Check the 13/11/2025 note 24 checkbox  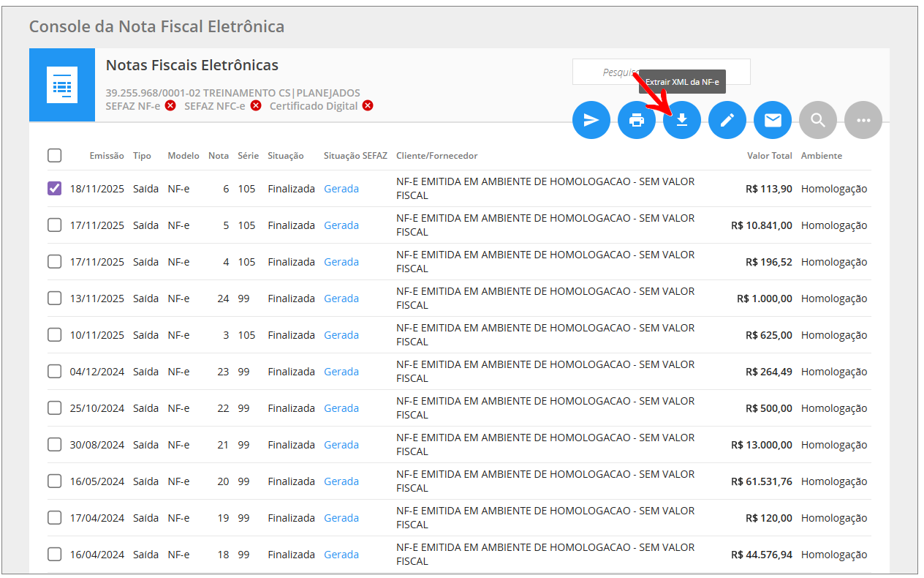pos(55,299)
